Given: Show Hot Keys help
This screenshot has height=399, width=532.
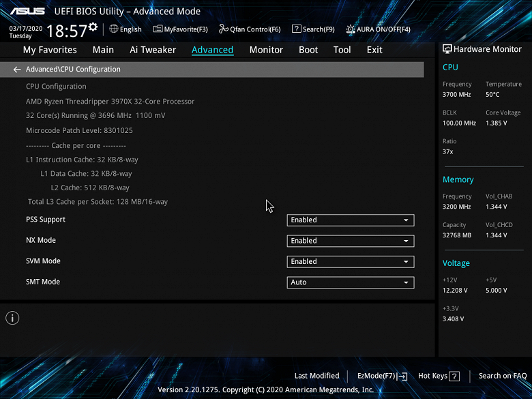Looking at the screenshot, I should pyautogui.click(x=439, y=376).
